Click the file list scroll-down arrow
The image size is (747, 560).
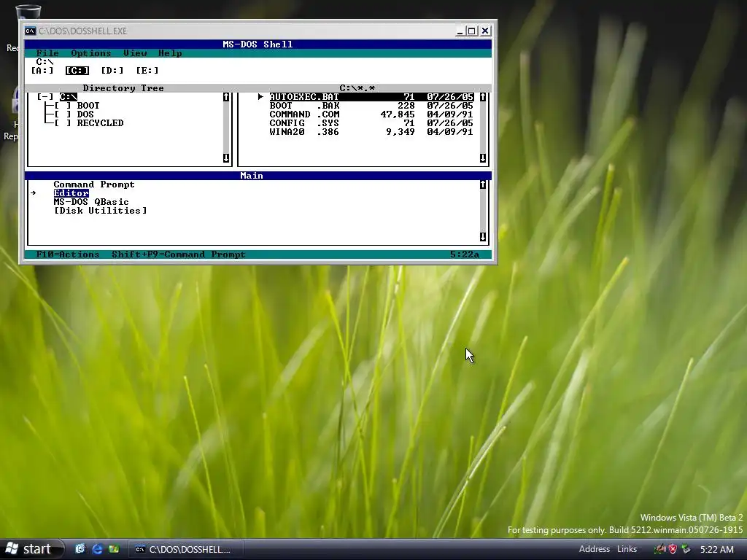(483, 158)
